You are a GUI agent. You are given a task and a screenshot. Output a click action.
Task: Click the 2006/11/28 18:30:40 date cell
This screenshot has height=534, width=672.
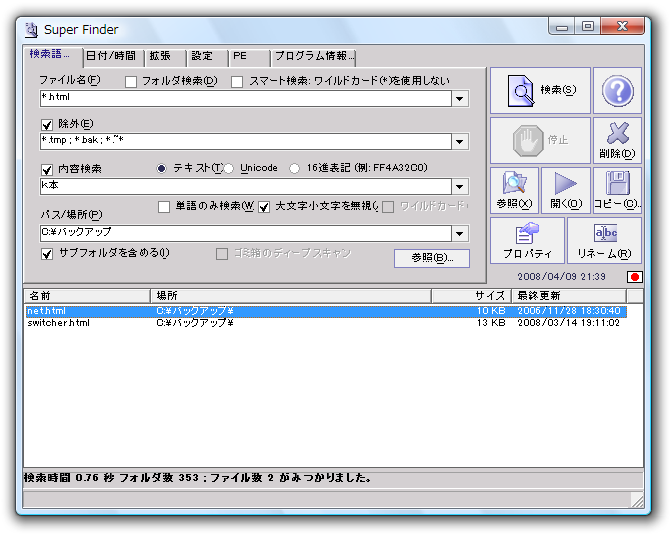[x=569, y=311]
